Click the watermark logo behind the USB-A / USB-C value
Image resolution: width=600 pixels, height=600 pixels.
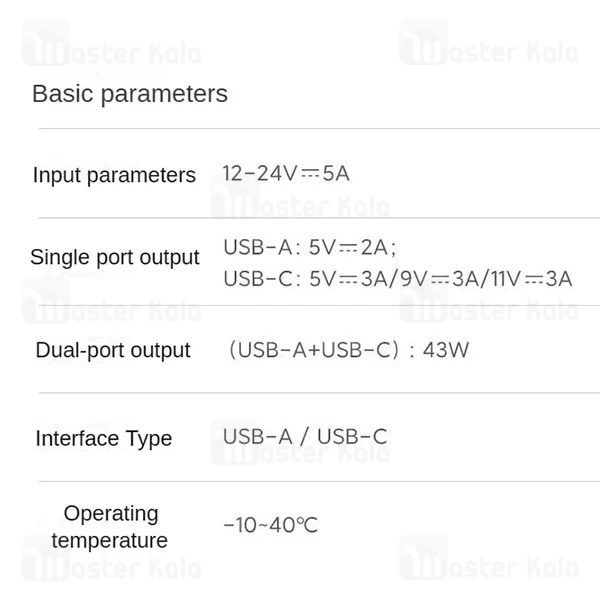click(x=298, y=446)
